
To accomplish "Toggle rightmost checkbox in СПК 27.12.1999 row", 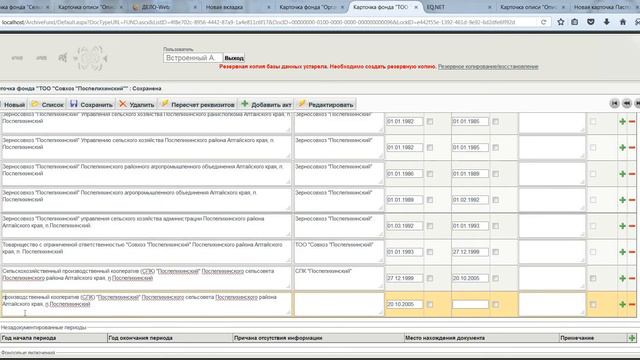I will click(593, 278).
